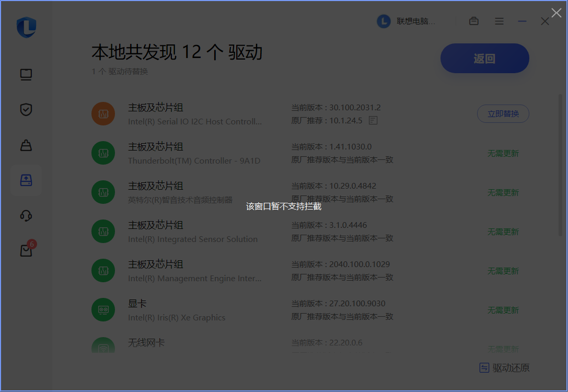Open the customer service headset icon
The width and height of the screenshot is (568, 392).
tap(26, 216)
